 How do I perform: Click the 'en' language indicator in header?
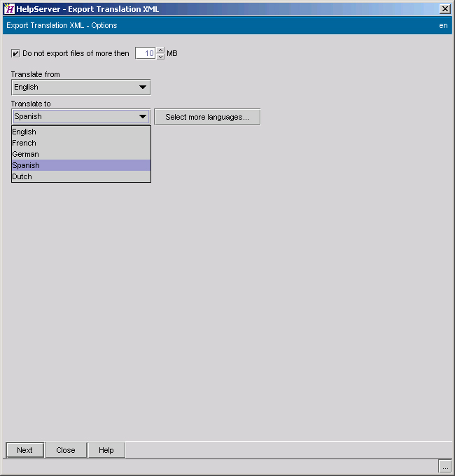tap(443, 25)
